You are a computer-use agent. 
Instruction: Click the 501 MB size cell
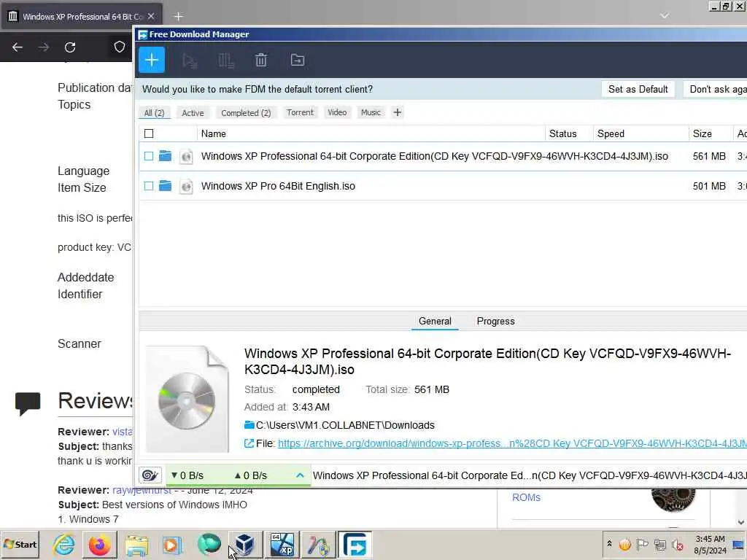point(709,186)
